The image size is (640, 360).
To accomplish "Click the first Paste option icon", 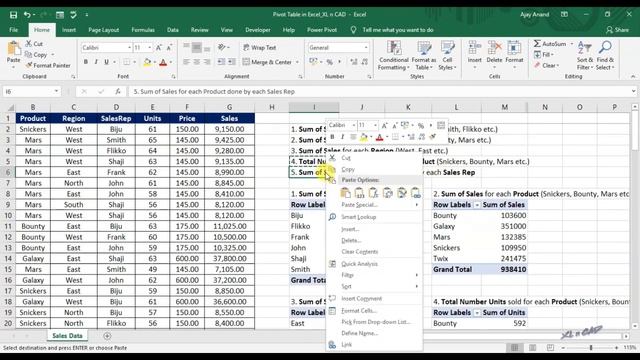I will (x=345, y=193).
